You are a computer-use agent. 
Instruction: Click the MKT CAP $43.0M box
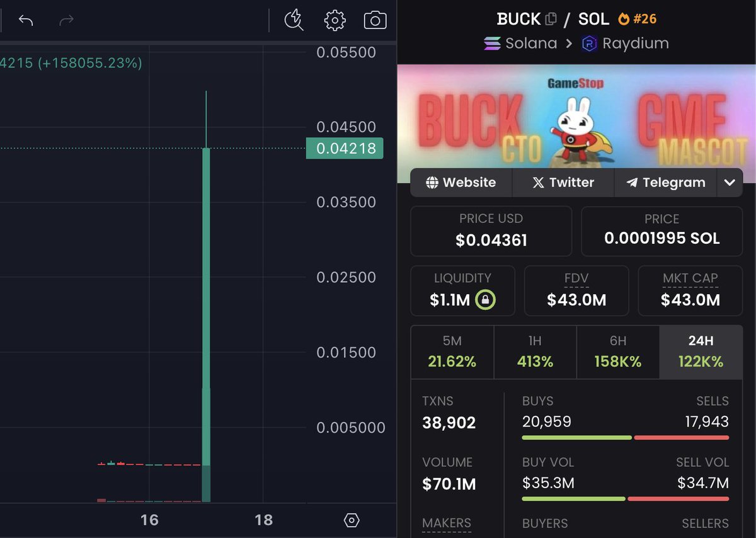pyautogui.click(x=690, y=291)
